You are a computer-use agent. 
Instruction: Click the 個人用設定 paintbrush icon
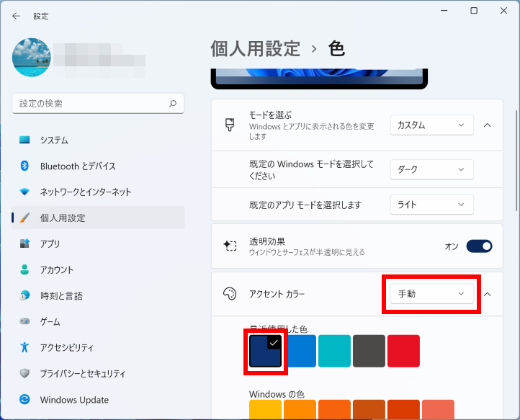(x=24, y=218)
